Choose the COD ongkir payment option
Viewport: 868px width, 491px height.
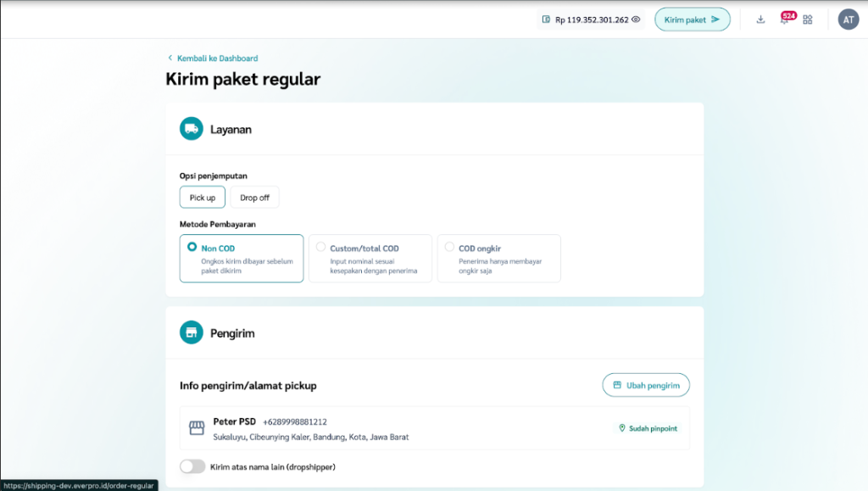tap(449, 248)
